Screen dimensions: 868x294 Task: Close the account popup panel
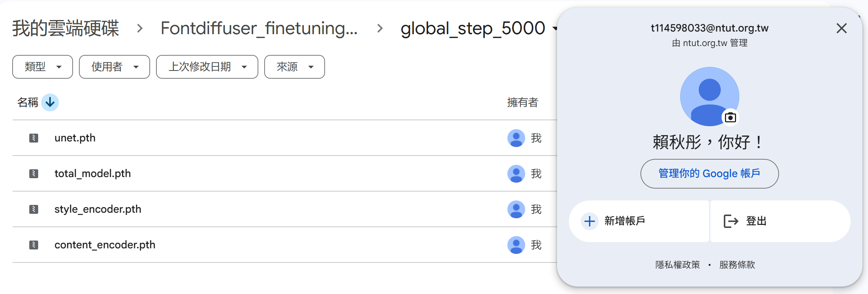click(x=841, y=28)
